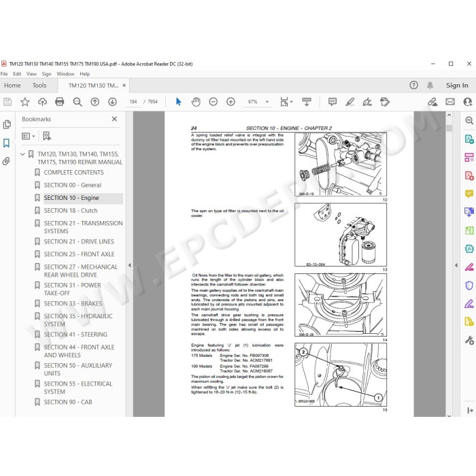Viewport: 476px width, 476px height.
Task: Toggle the Bookmarks panel icon
Action: point(6,143)
